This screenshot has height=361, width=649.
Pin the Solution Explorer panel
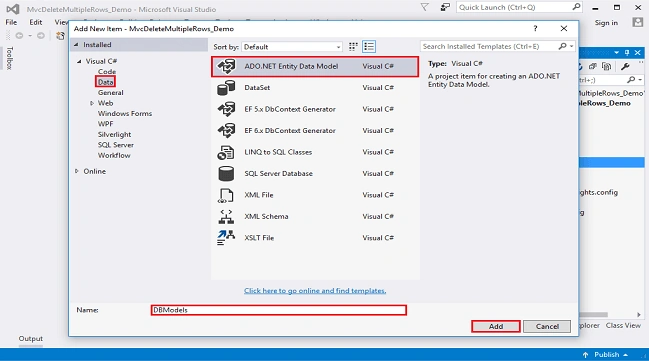click(x=627, y=53)
